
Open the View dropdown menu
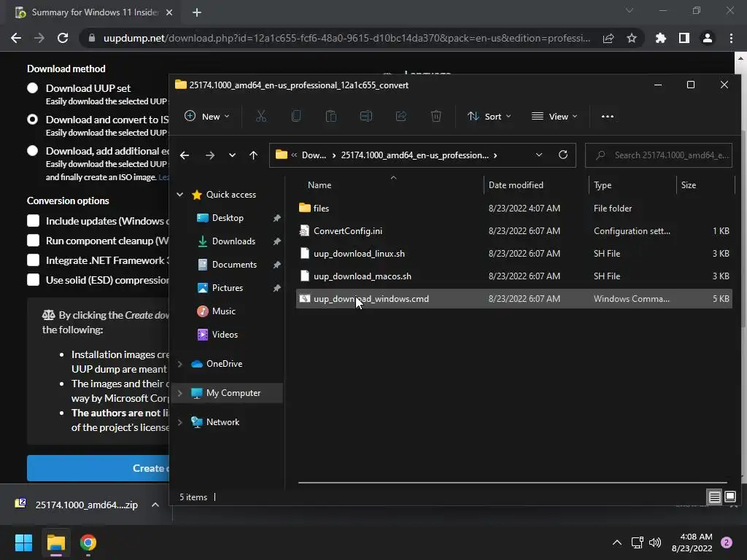point(554,116)
